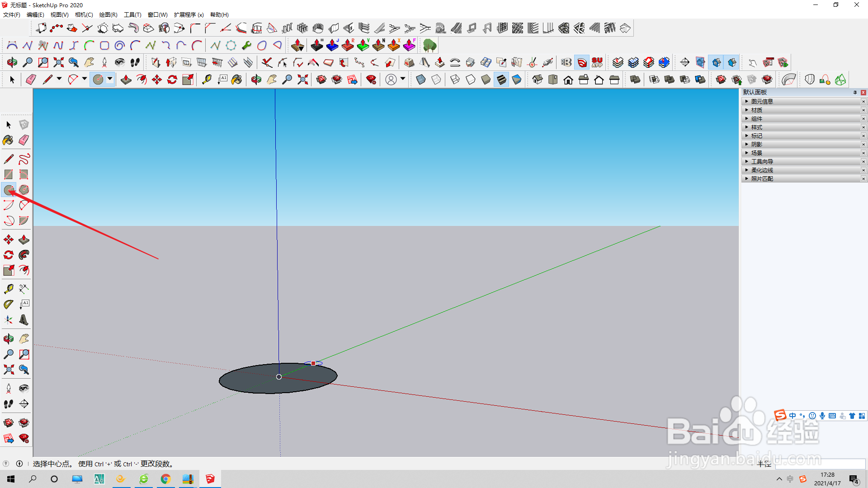868x488 pixels.
Task: Toggle X-ray face style
Action: (420, 80)
